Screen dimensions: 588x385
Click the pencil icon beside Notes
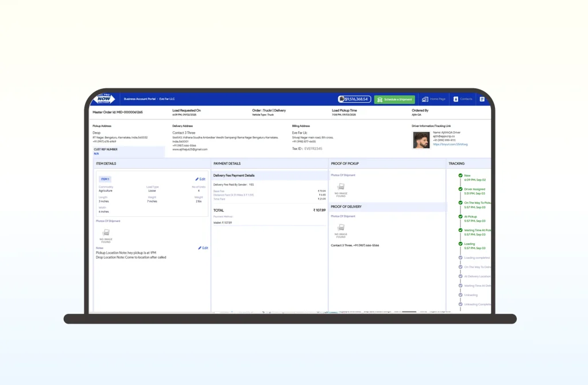[x=200, y=248]
